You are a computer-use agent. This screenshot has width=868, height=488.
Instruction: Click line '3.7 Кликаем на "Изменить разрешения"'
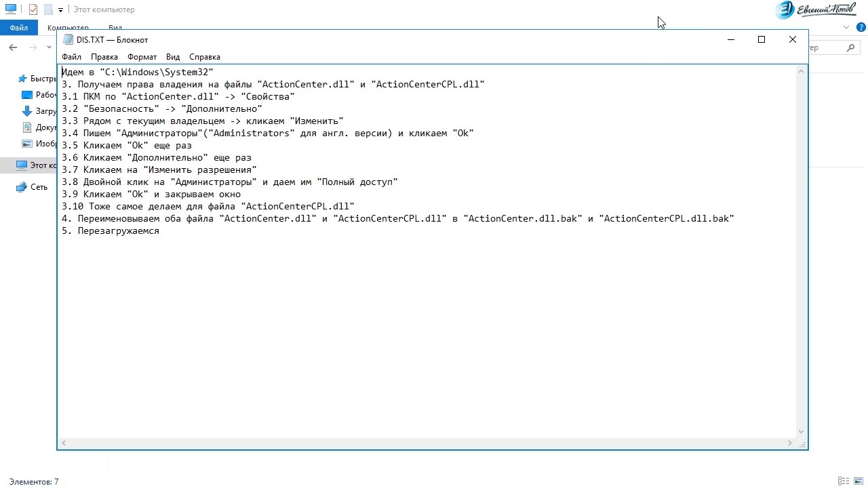pos(159,169)
